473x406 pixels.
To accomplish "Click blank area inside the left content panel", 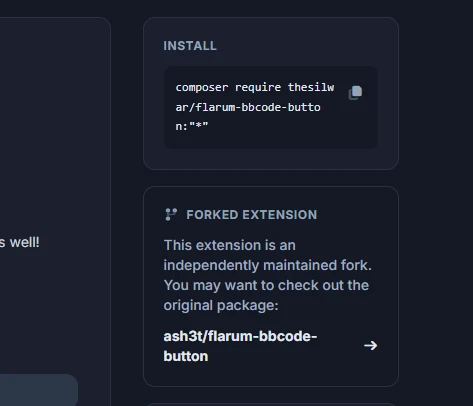I will point(53,133).
